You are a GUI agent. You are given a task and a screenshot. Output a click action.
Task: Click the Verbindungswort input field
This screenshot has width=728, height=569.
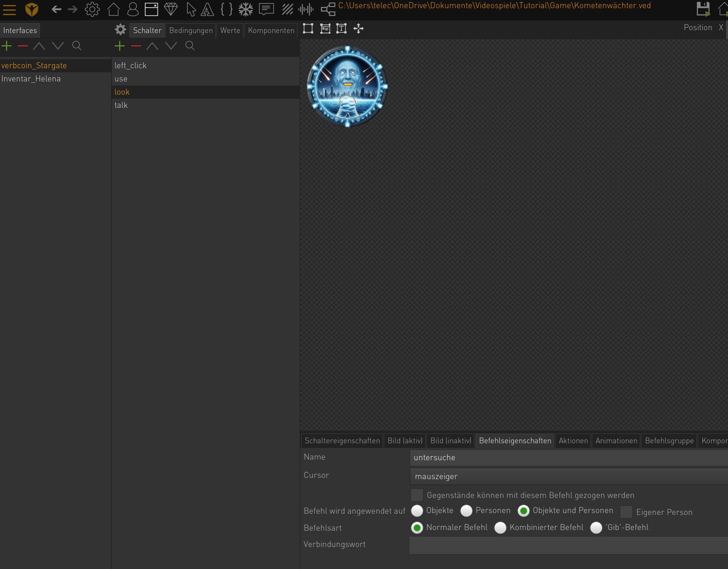569,545
